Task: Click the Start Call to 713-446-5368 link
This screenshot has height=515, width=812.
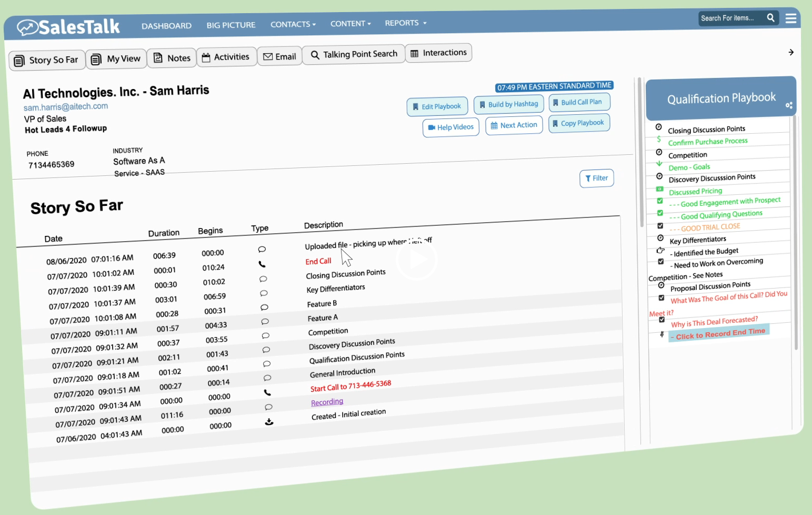Action: tap(350, 386)
